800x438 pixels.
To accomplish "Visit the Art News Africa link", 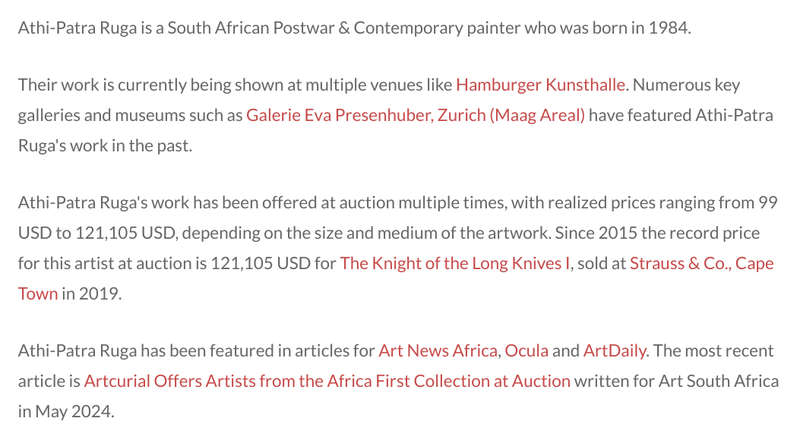I will tap(438, 351).
